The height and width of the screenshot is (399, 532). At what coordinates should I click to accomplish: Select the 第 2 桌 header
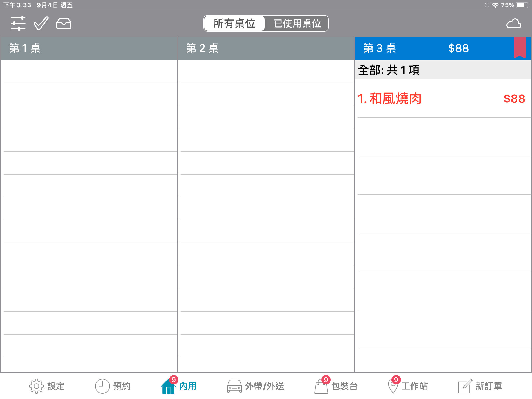[x=265, y=49]
